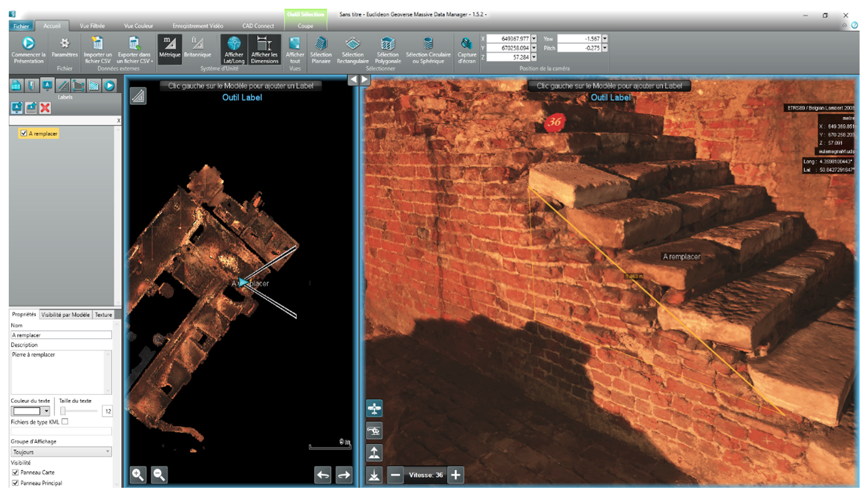Click Afficher tout Vues icon

click(x=295, y=44)
